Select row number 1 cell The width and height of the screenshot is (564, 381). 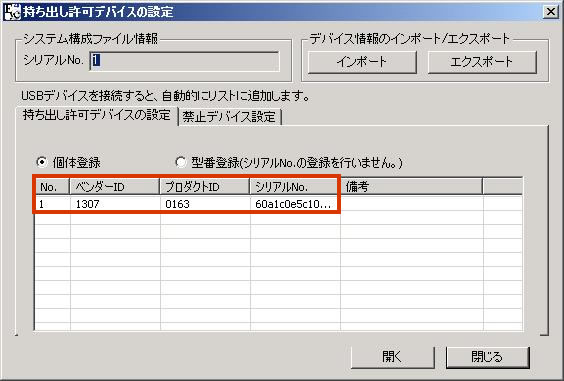click(x=53, y=204)
